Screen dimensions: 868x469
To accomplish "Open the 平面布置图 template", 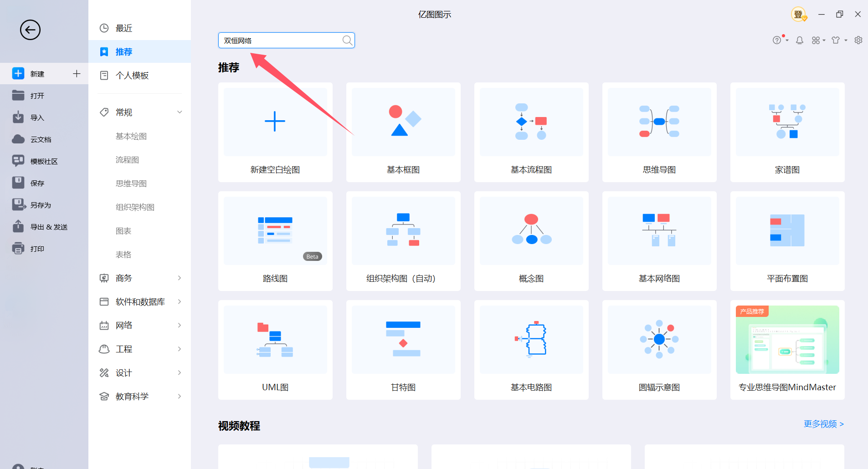I will pyautogui.click(x=787, y=241).
